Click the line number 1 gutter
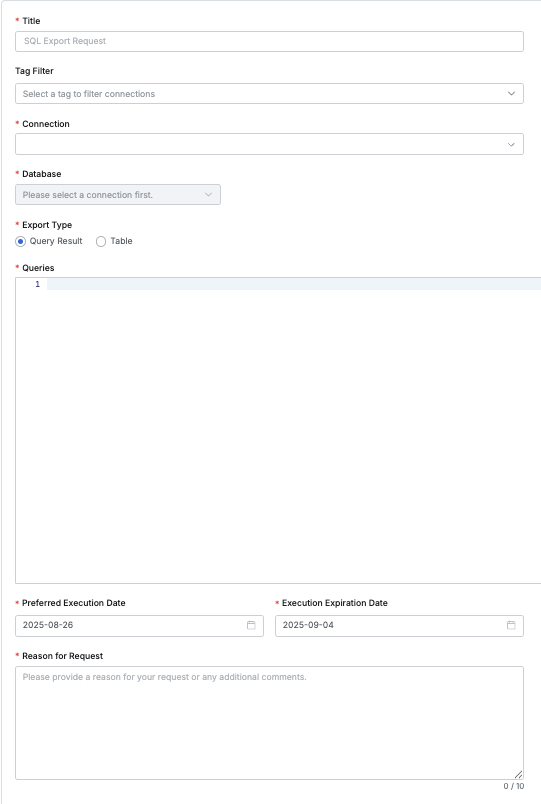541x804 pixels. pos(37,284)
